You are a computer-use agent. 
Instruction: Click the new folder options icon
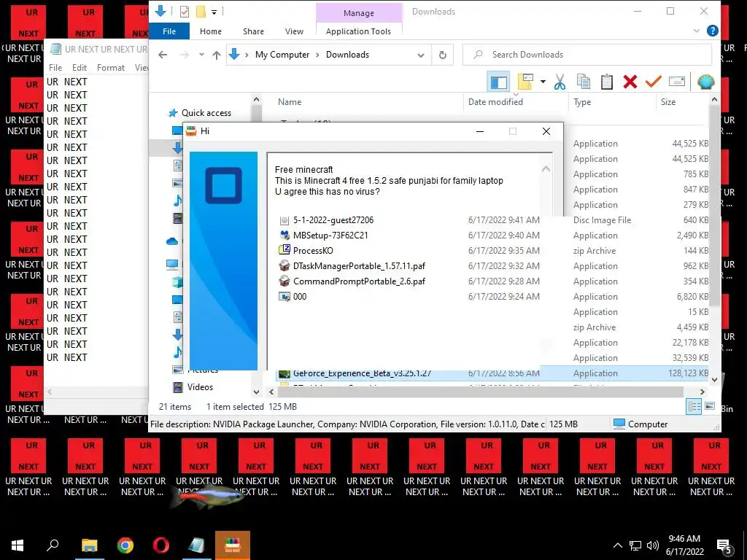click(525, 82)
